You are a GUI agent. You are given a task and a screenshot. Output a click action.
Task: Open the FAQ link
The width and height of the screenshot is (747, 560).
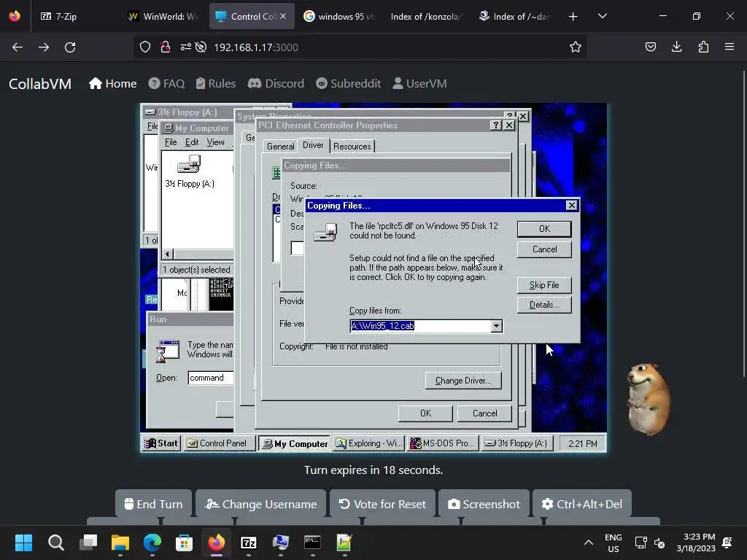166,84
